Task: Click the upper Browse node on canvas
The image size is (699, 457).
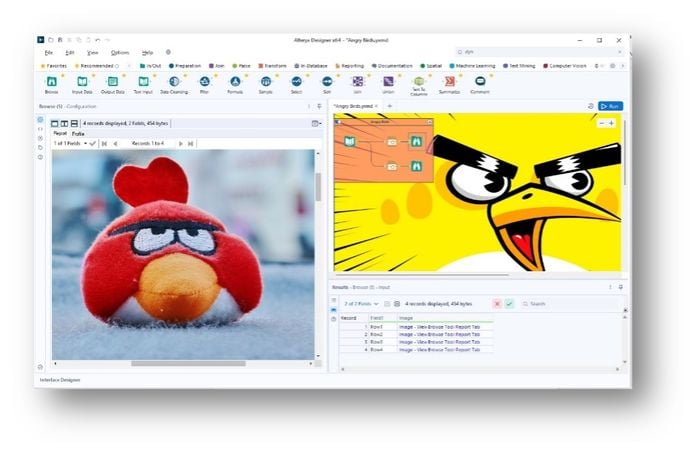Action: coord(416,142)
